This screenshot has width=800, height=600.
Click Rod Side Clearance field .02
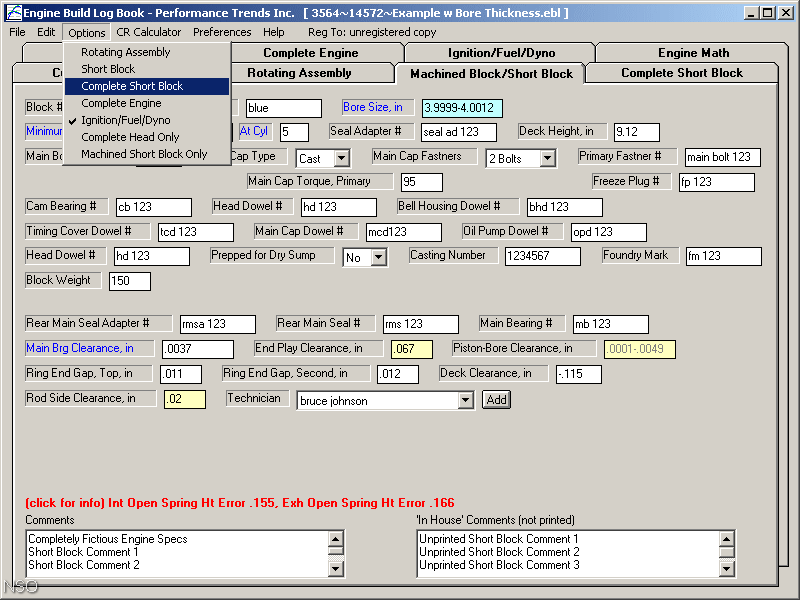(185, 399)
